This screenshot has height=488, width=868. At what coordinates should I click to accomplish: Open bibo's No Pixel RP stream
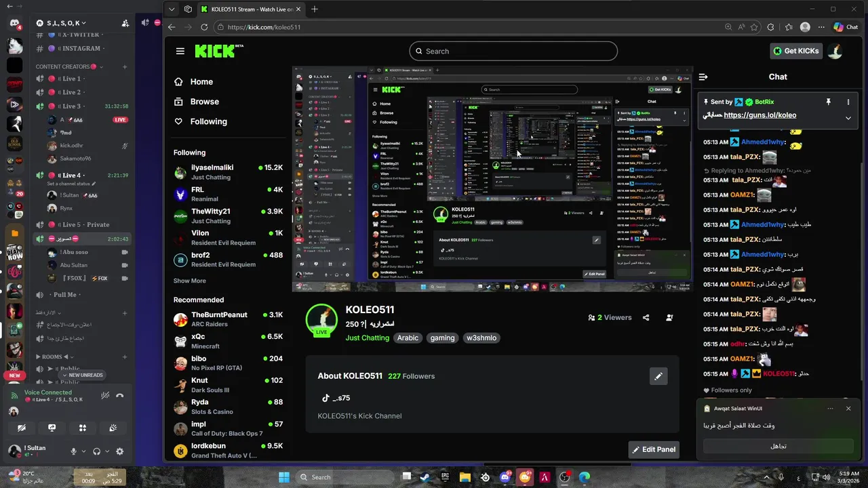pos(228,363)
